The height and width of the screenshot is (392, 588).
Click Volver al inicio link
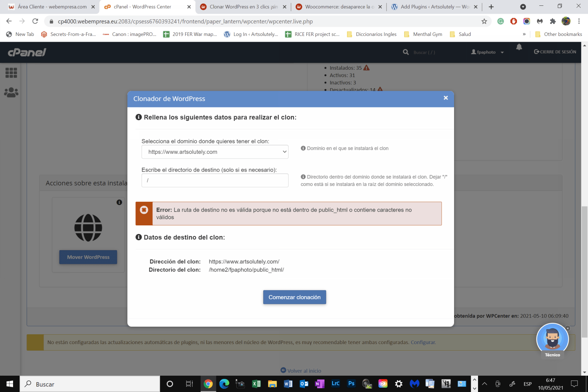pyautogui.click(x=301, y=371)
